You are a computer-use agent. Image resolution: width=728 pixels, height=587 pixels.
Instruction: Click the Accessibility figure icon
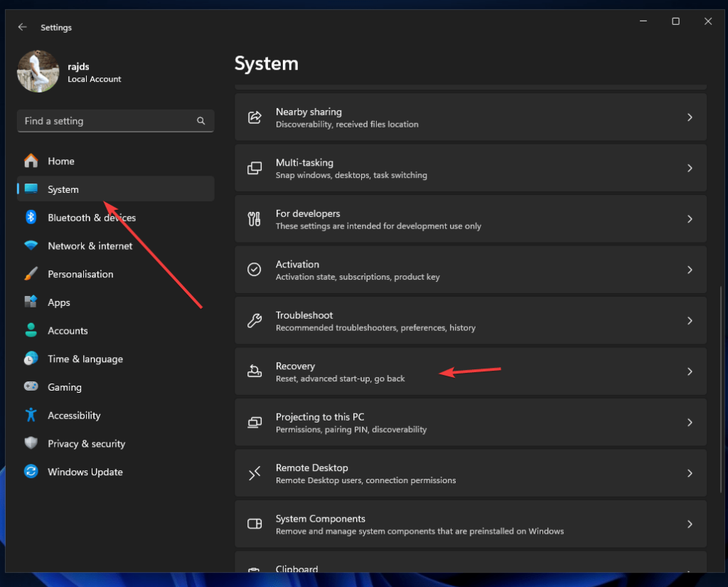(x=31, y=415)
